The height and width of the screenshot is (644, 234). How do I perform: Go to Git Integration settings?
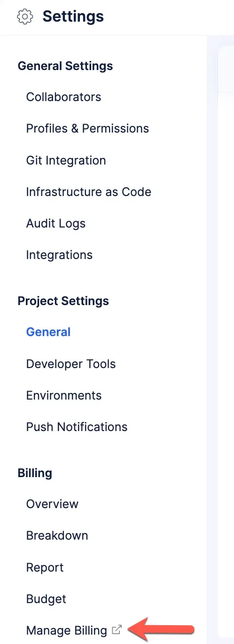(x=66, y=160)
